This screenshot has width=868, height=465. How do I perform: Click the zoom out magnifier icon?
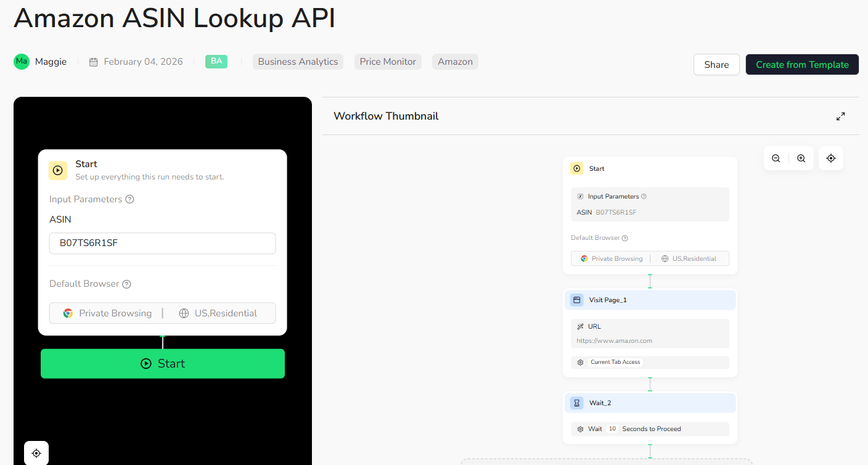pos(776,158)
